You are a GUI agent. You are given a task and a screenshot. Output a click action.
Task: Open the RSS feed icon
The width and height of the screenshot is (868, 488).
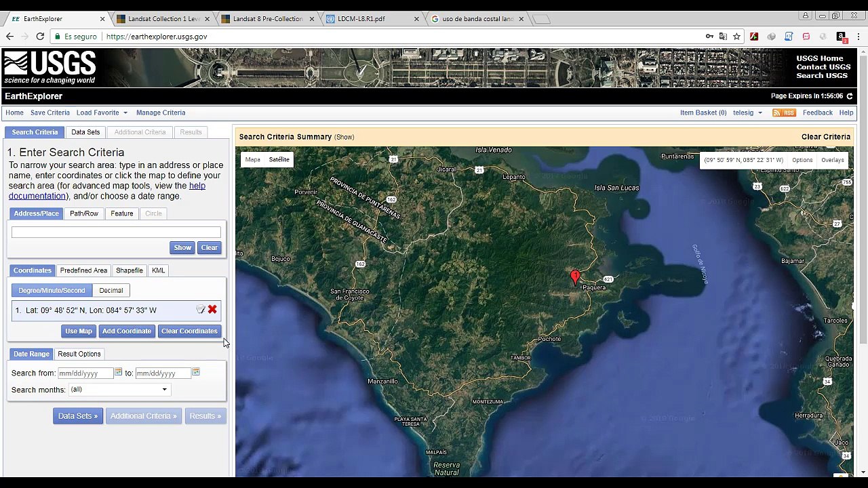click(x=784, y=113)
